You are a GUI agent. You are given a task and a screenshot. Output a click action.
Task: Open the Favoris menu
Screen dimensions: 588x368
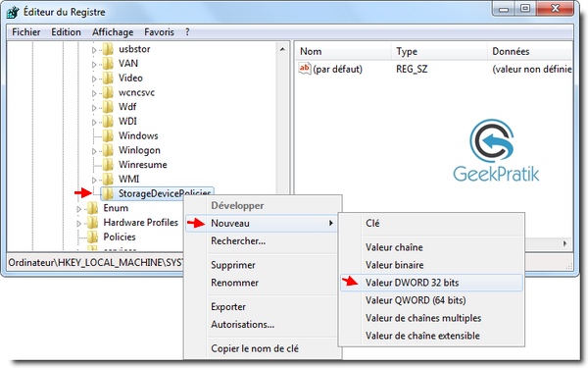[x=159, y=32]
